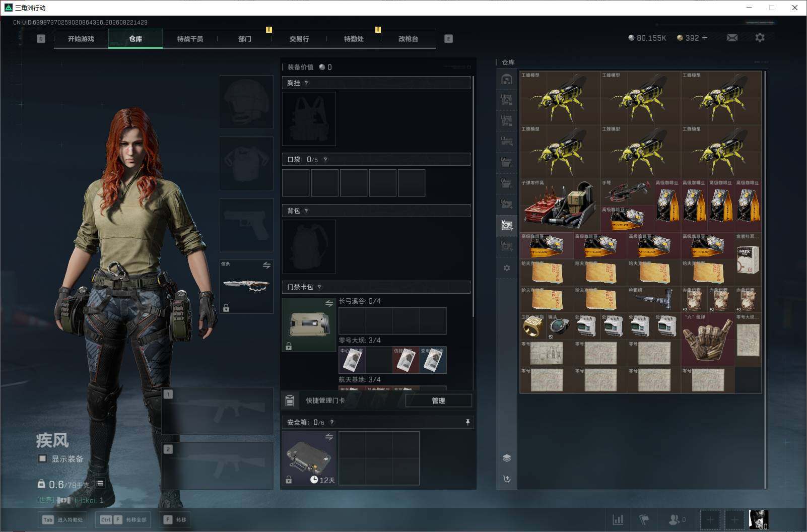Click the swap icon on 信条 knife slot
Image resolution: width=807 pixels, height=532 pixels.
pos(266,265)
